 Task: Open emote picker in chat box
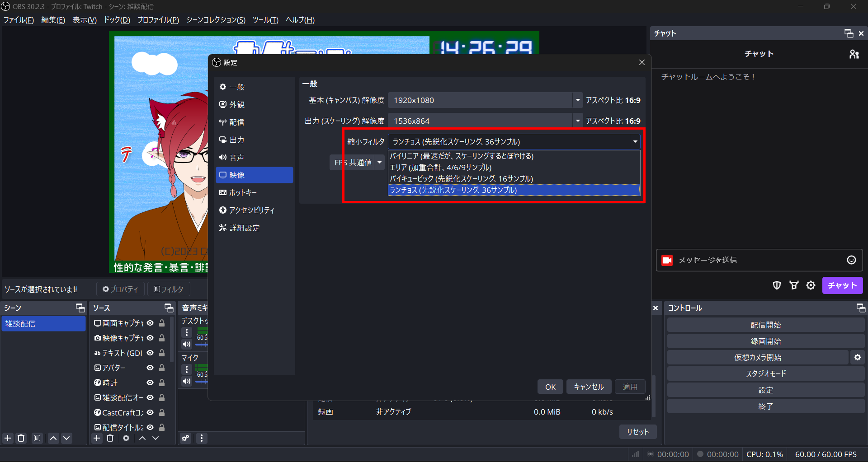point(851,260)
